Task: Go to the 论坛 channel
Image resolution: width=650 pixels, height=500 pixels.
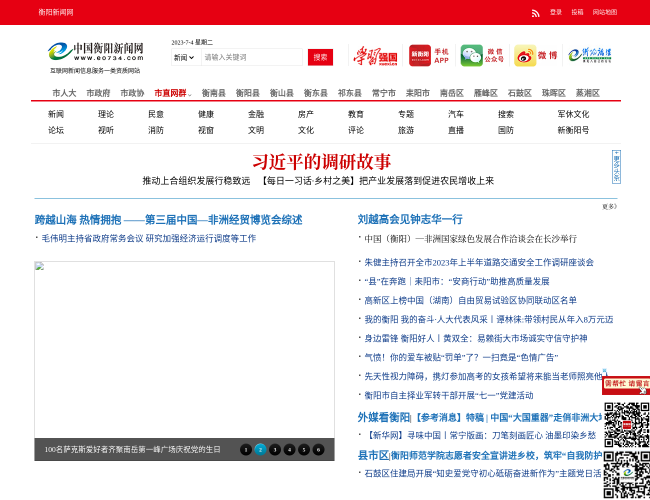Action: 56,130
